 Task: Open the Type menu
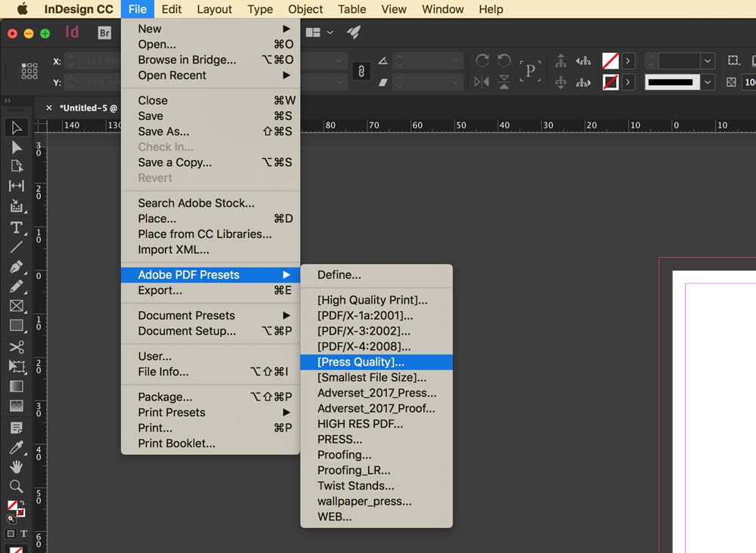260,9
